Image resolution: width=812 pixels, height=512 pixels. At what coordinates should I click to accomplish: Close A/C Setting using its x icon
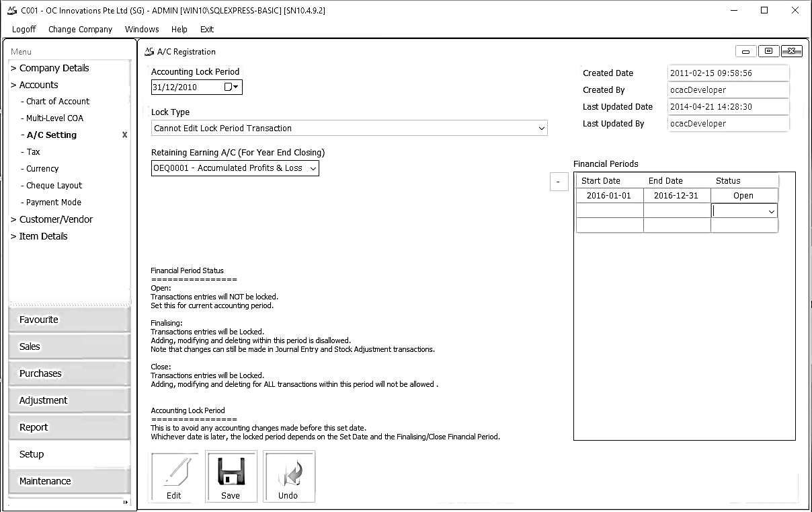pos(124,135)
